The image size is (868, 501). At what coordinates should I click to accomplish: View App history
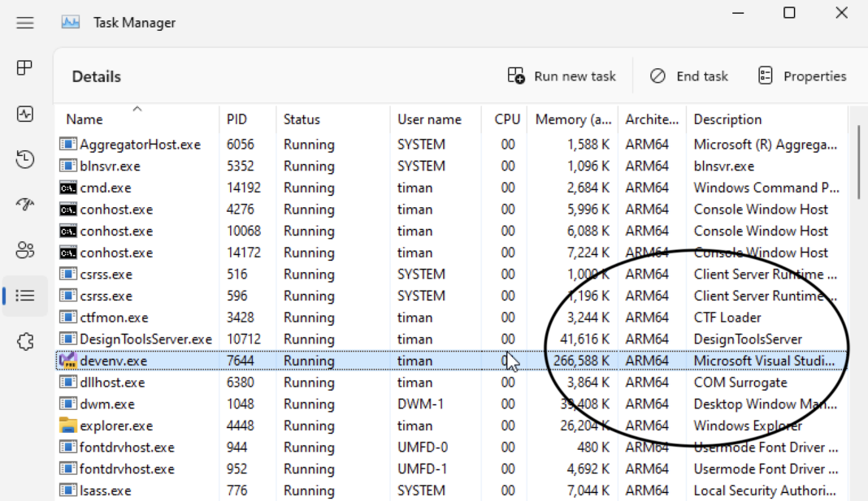click(x=24, y=159)
